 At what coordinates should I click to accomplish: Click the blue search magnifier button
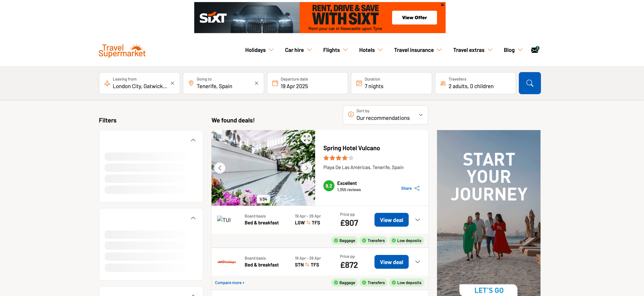(530, 83)
